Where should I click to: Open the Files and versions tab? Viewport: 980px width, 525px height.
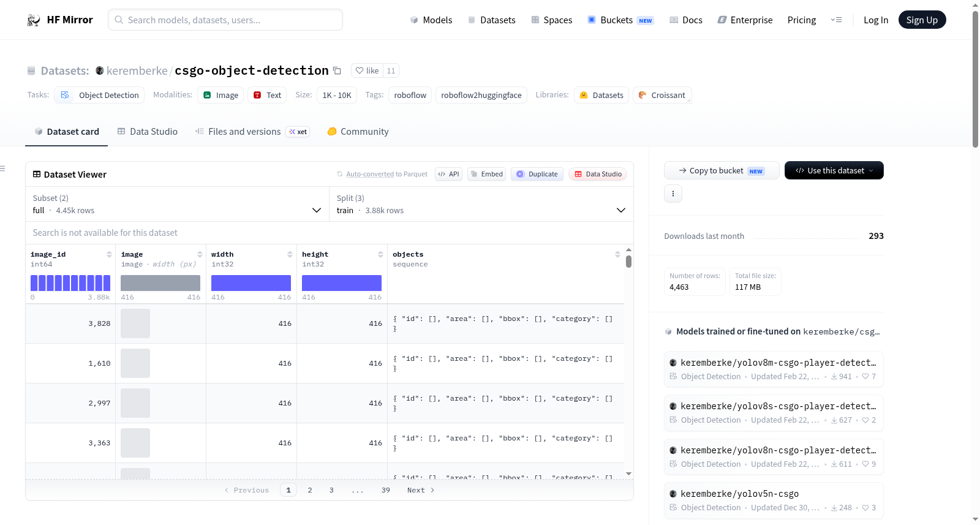[252, 132]
